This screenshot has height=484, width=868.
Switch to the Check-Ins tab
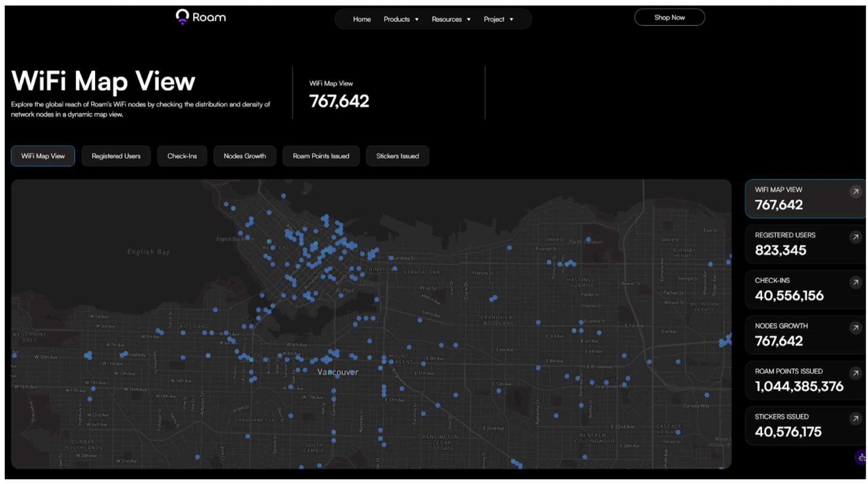tap(182, 156)
